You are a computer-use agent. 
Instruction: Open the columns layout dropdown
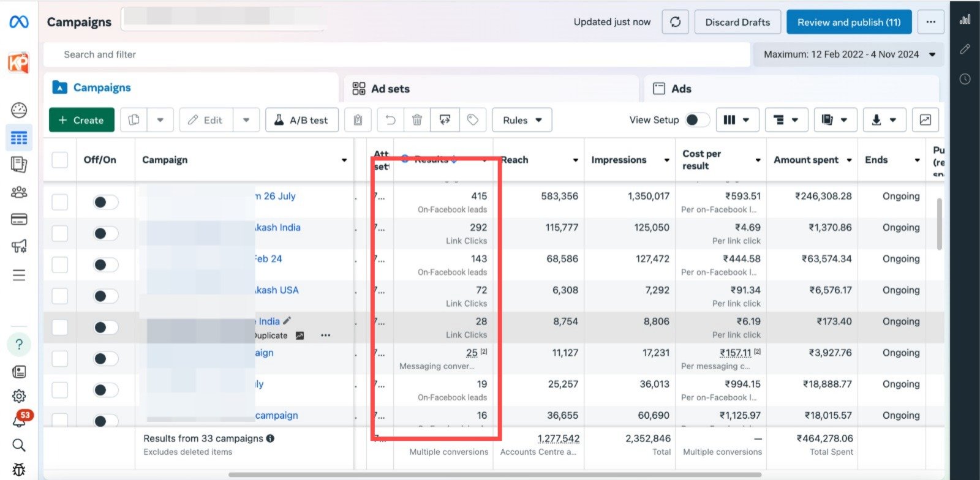pos(737,120)
